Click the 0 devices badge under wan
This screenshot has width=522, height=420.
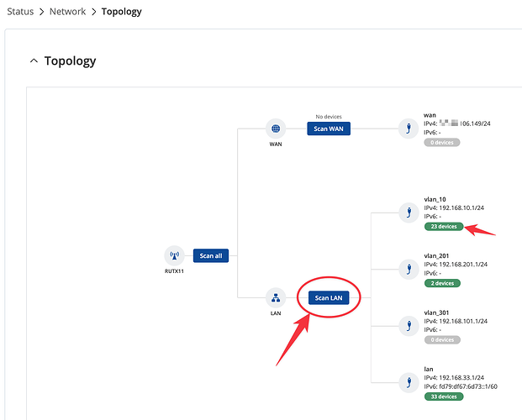pyautogui.click(x=442, y=143)
